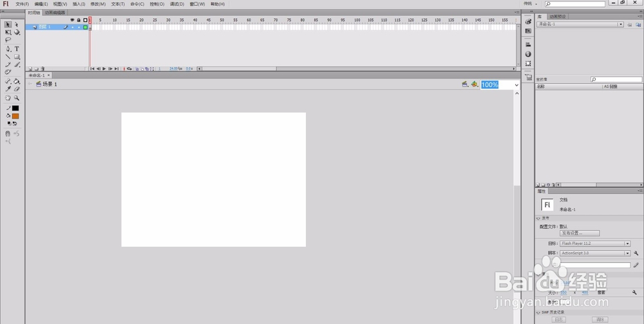Play the timeline animation
This screenshot has width=644, height=324.
coord(104,69)
